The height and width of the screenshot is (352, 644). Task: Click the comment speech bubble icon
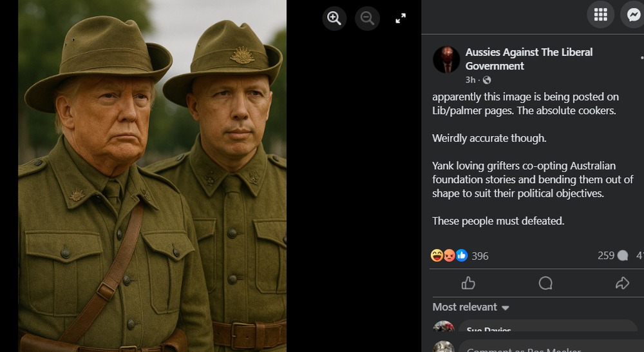coord(545,283)
